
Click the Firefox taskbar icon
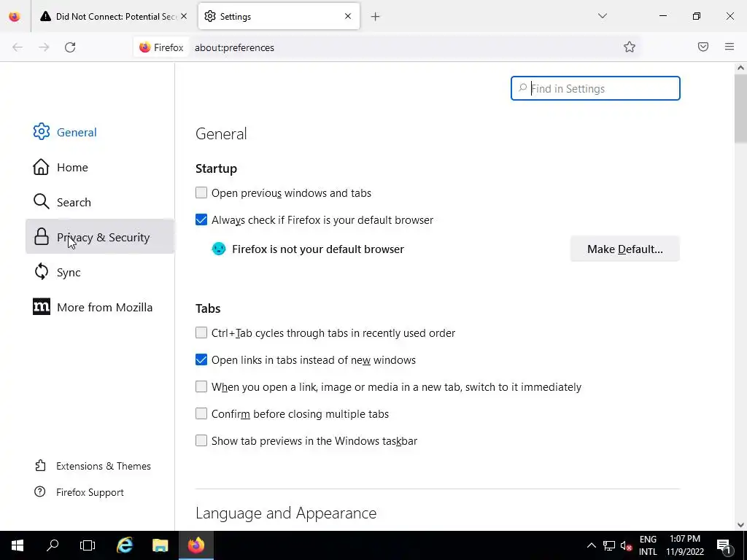coord(196,545)
